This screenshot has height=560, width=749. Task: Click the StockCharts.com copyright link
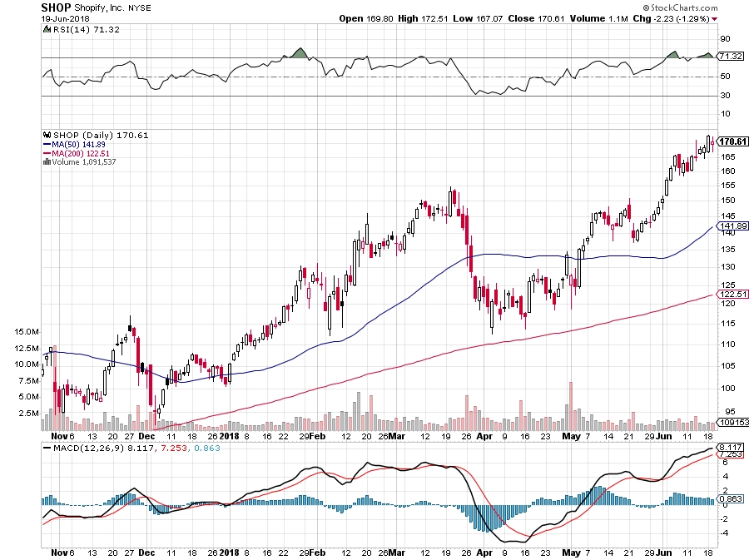(x=680, y=7)
